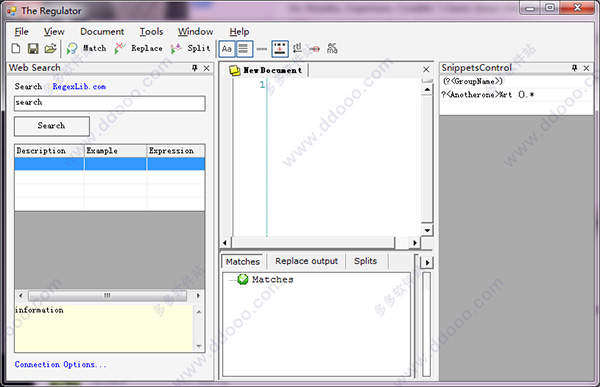Pin the Web Search panel
The width and height of the screenshot is (600, 387).
click(x=194, y=68)
